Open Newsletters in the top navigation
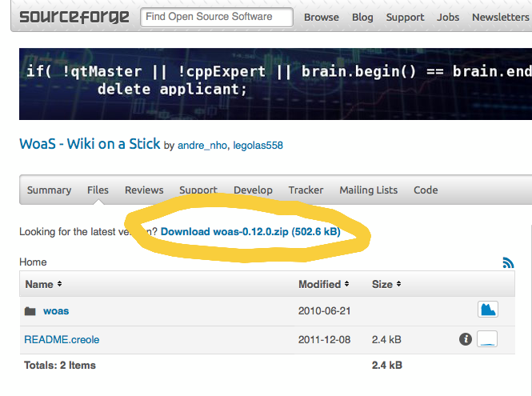The width and height of the screenshot is (532, 396). coord(501,18)
